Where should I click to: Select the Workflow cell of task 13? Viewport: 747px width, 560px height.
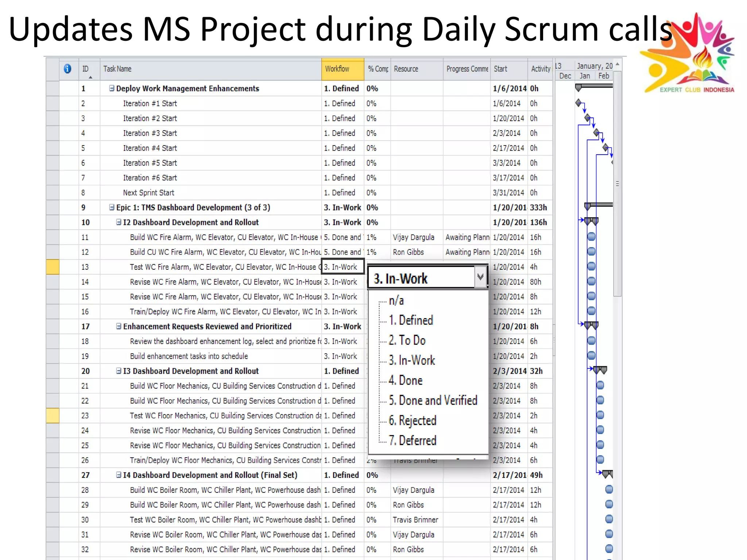tap(342, 267)
